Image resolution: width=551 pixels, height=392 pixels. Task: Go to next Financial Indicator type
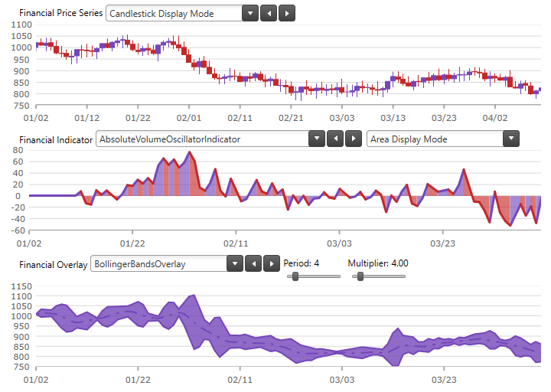click(353, 139)
